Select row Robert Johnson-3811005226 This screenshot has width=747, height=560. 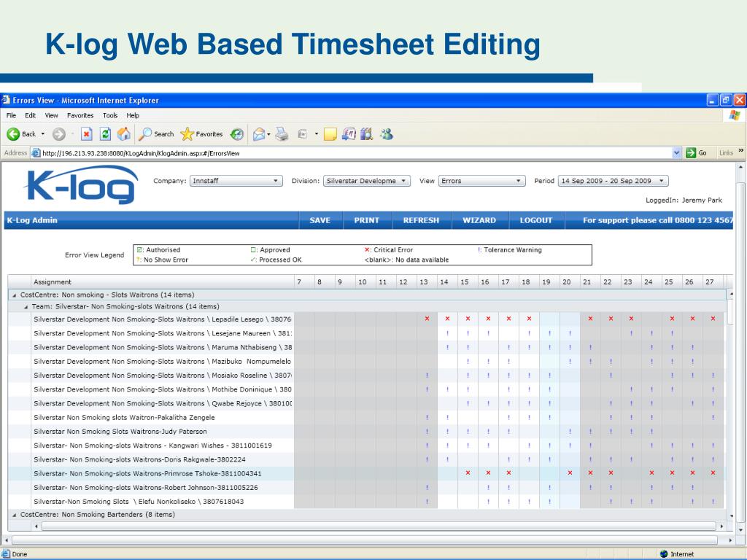tap(365, 488)
